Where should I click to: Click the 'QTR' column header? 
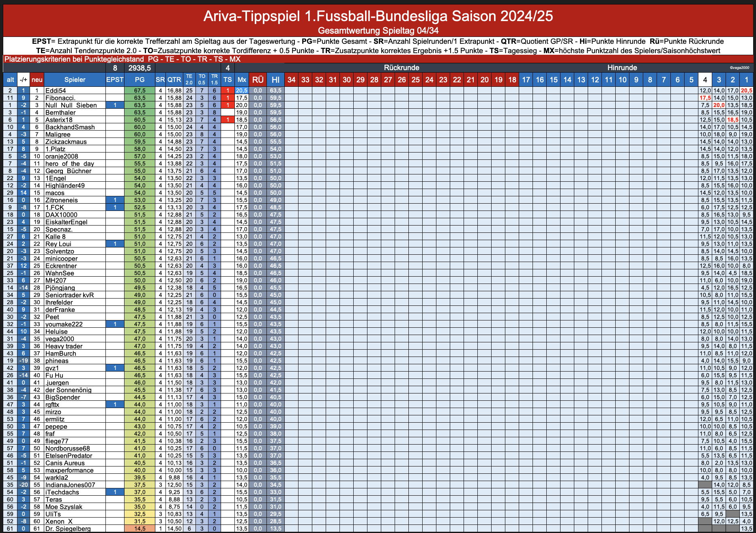click(x=174, y=80)
